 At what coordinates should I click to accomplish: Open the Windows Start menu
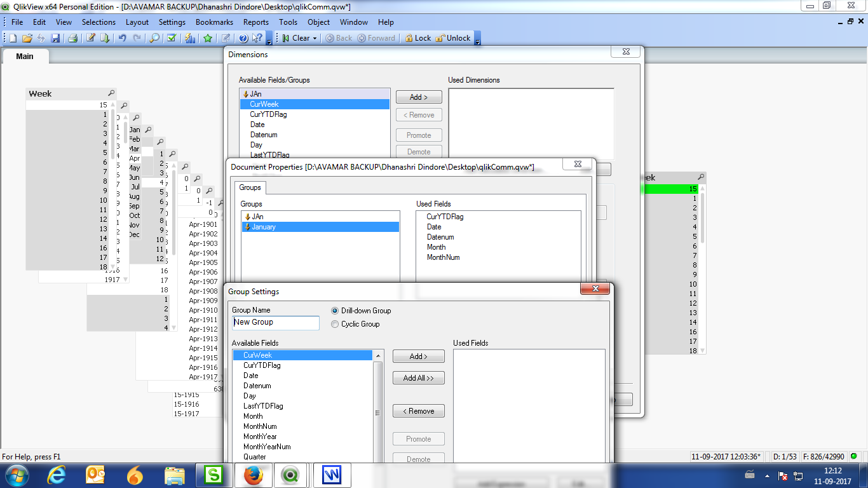pyautogui.click(x=16, y=475)
